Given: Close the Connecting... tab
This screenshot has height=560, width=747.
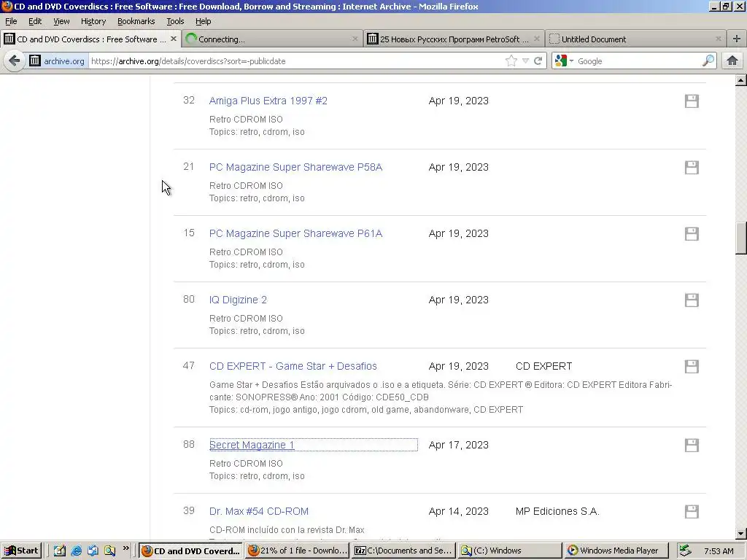Looking at the screenshot, I should coord(355,39).
